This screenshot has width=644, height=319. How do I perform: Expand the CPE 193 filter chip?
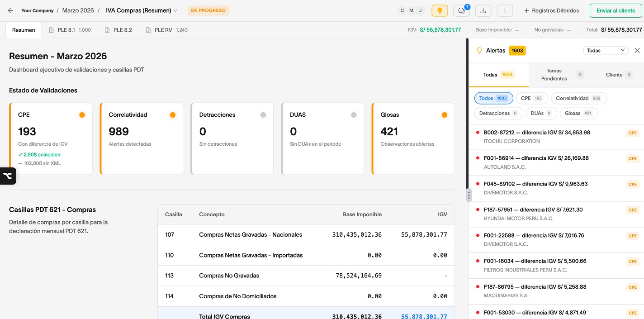[532, 98]
